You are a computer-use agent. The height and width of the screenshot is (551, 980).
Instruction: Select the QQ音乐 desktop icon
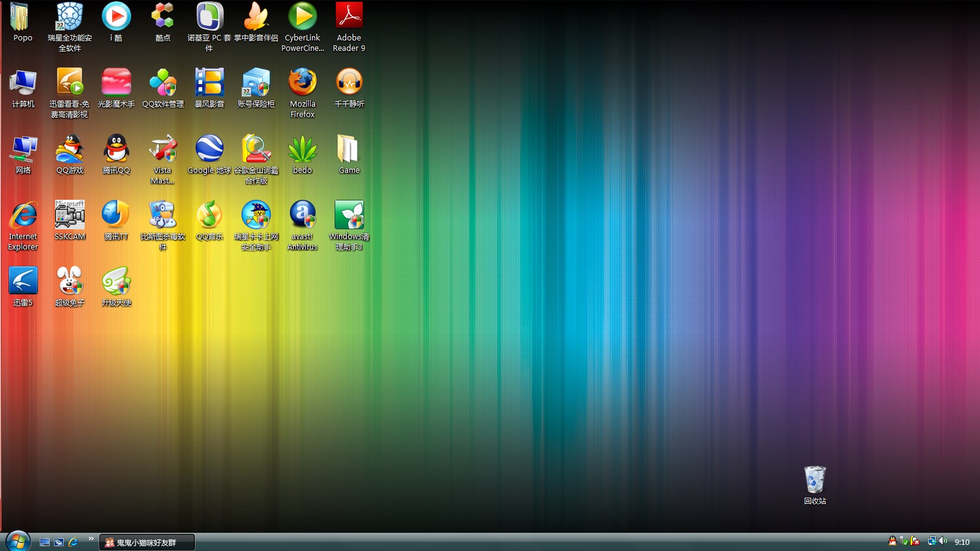(x=210, y=221)
